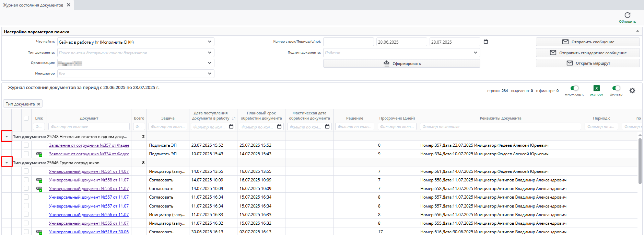The width and height of the screenshot is (644, 235).
Task: Click the period start date 28.06.2025 field
Action: click(x=401, y=42)
